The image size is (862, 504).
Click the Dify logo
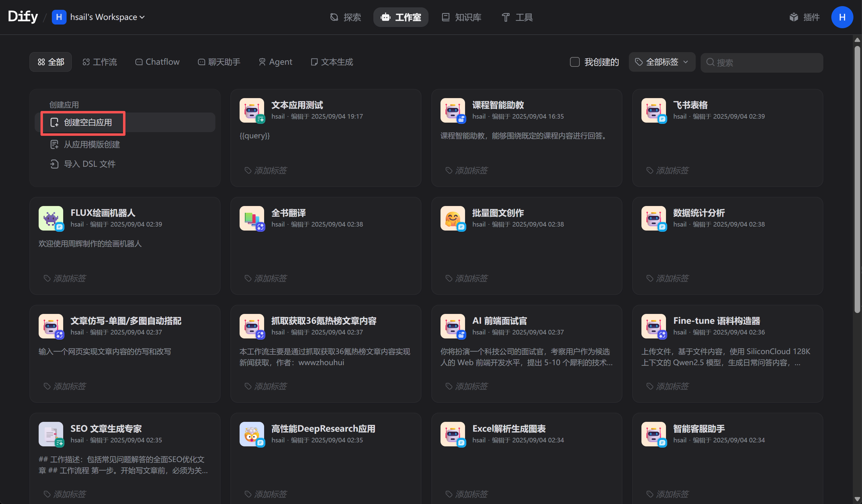[x=23, y=17]
